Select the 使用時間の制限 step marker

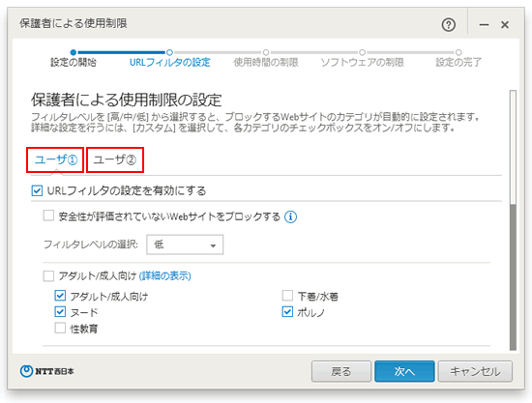[266, 52]
